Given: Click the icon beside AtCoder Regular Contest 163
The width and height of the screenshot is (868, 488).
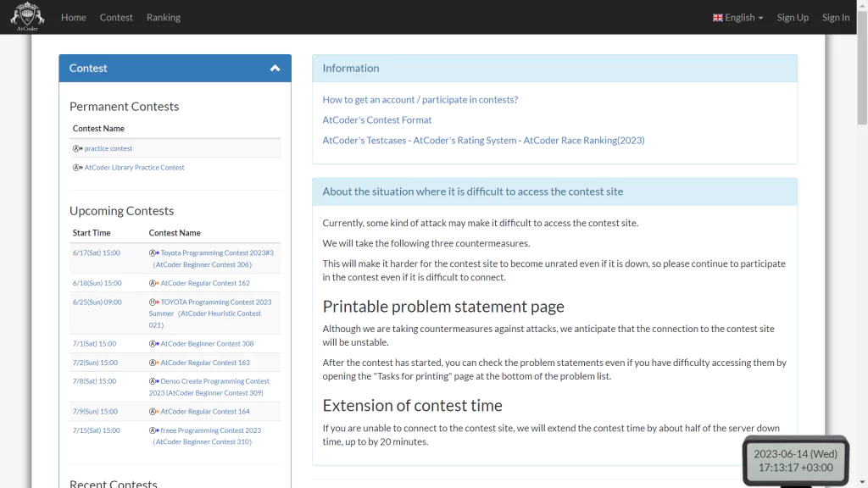Looking at the screenshot, I should pos(154,363).
